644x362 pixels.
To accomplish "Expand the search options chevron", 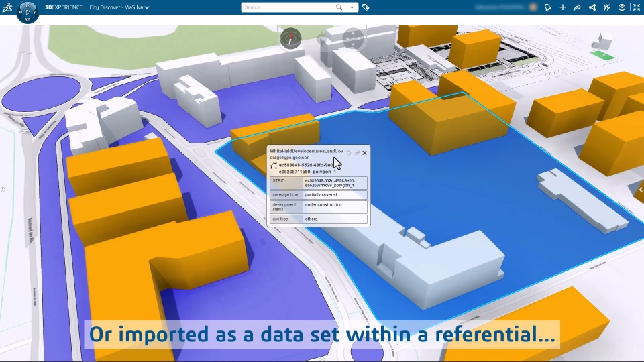I will pyautogui.click(x=352, y=7).
